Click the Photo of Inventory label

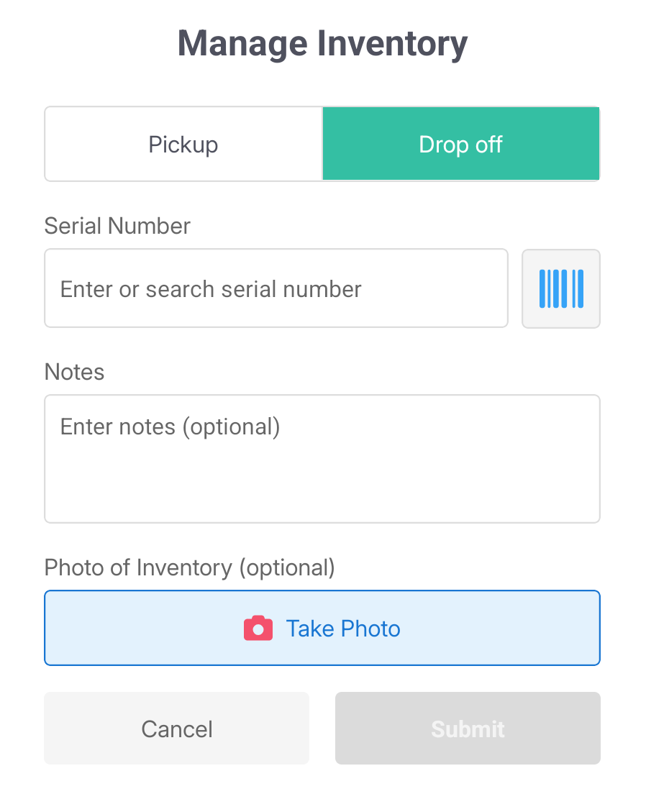[189, 567]
